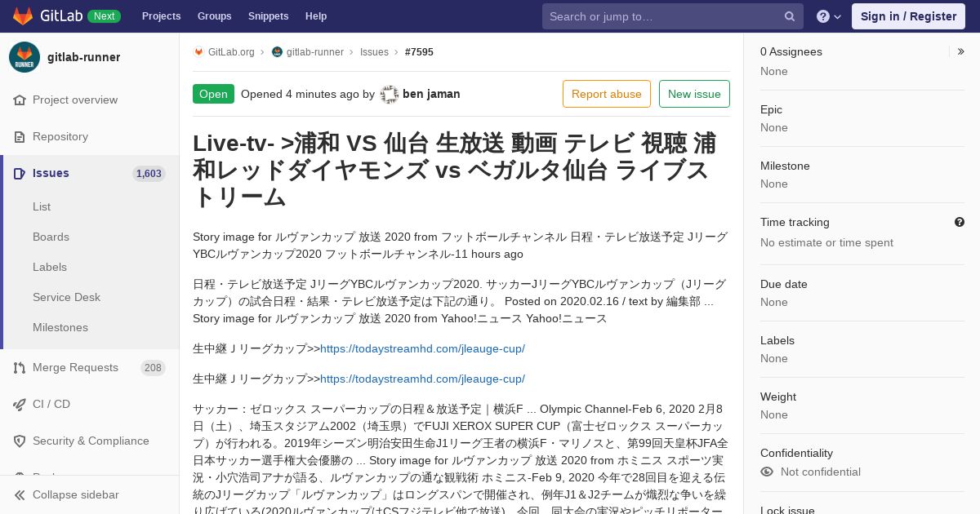This screenshot has width=980, height=514.
Task: Open second todaystreamhd.com jleauge-cup link
Action: tap(422, 379)
